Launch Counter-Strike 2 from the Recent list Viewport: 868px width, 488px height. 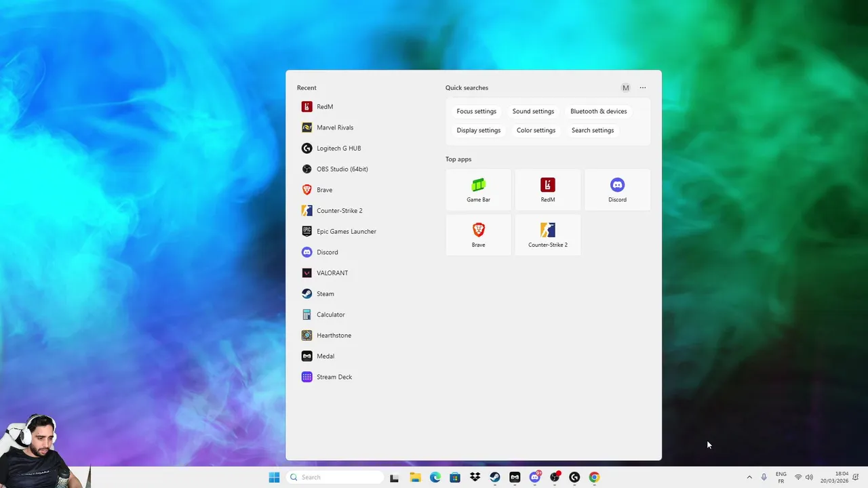[x=366, y=211]
